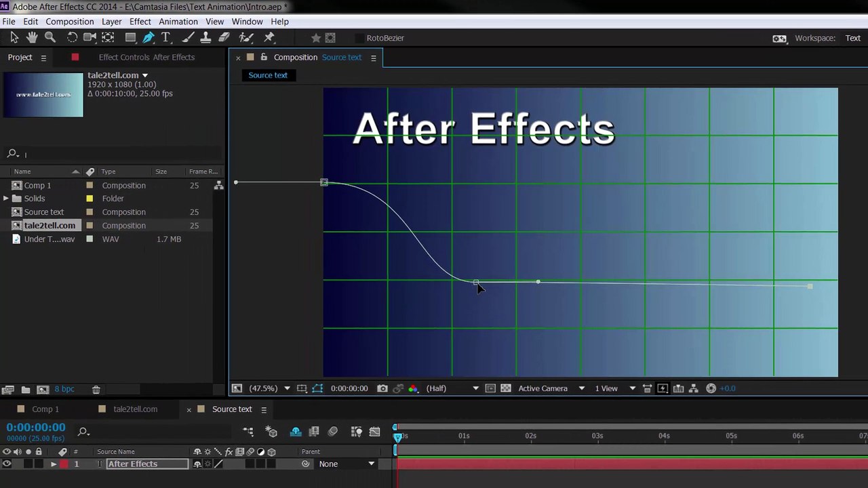This screenshot has height=488, width=868.
Task: Open the Animation menu
Action: 178,22
